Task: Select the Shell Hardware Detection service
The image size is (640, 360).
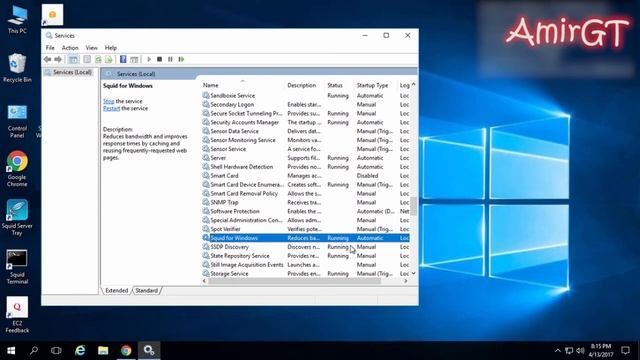Action: point(305,167)
